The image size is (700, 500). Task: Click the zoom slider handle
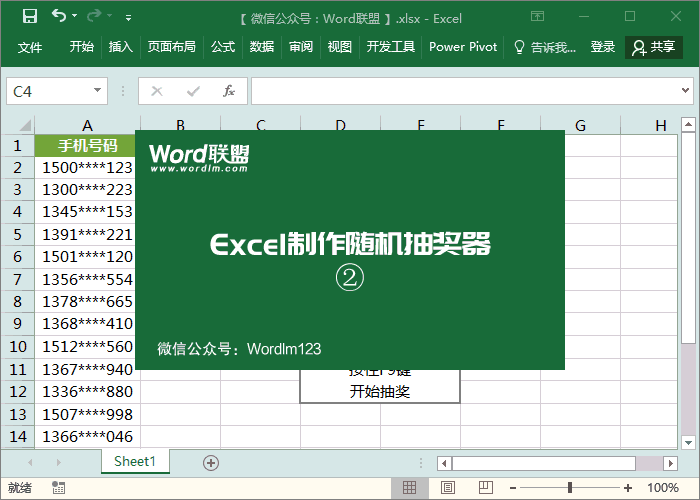(x=570, y=488)
